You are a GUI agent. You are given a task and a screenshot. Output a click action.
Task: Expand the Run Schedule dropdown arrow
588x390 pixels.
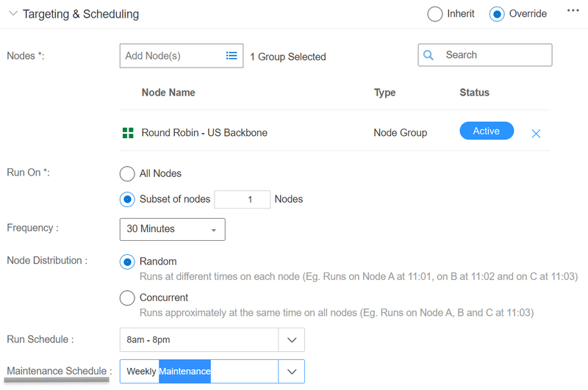pos(291,340)
